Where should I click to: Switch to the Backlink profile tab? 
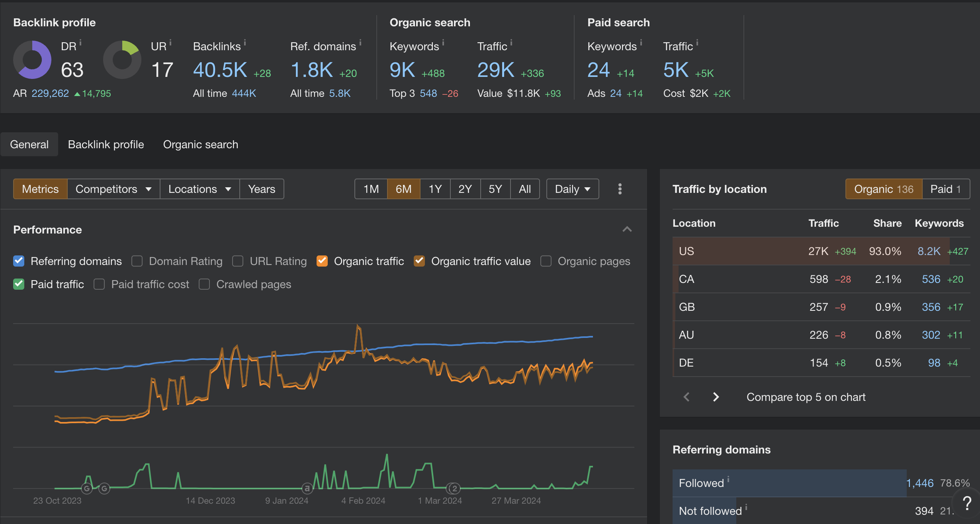click(106, 144)
